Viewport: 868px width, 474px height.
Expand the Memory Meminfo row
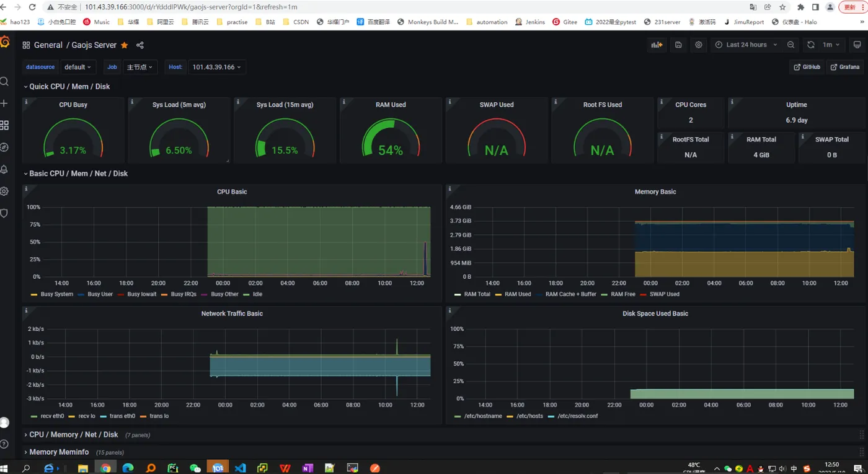(x=59, y=452)
